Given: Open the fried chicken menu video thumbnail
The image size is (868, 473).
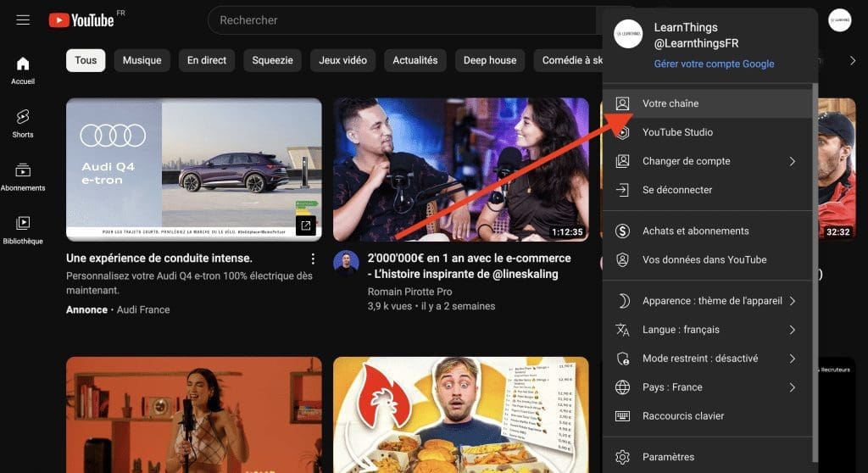Looking at the screenshot, I should click(460, 415).
